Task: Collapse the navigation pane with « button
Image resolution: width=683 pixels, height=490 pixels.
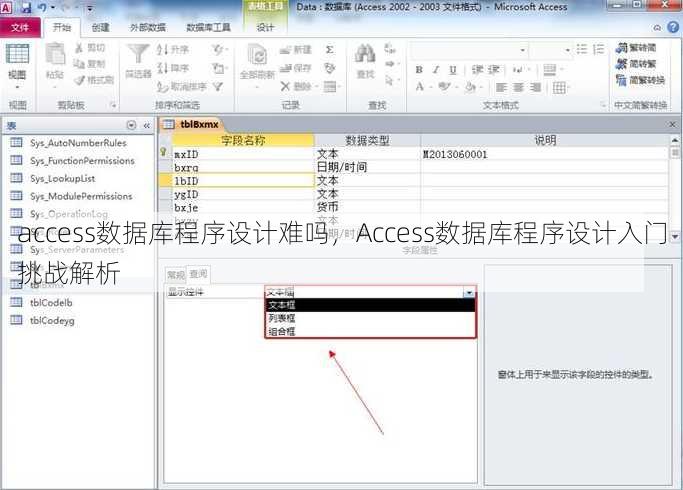Action: point(147,125)
